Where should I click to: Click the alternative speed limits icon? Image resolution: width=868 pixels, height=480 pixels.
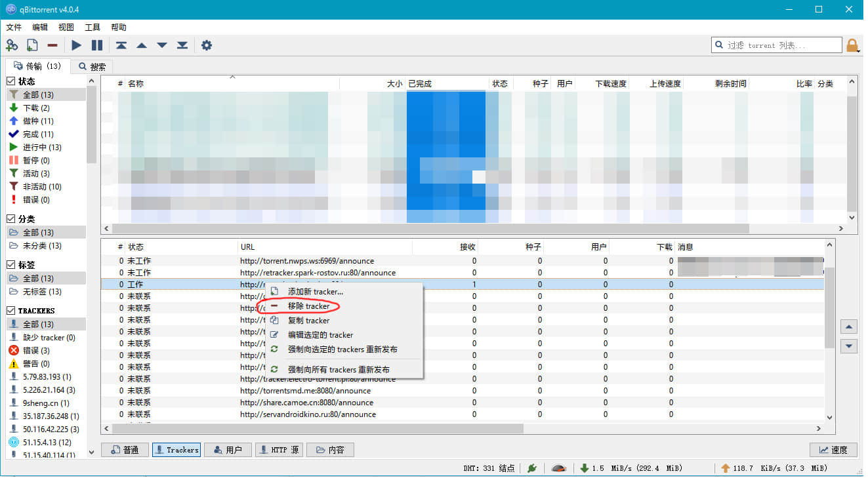(x=559, y=468)
